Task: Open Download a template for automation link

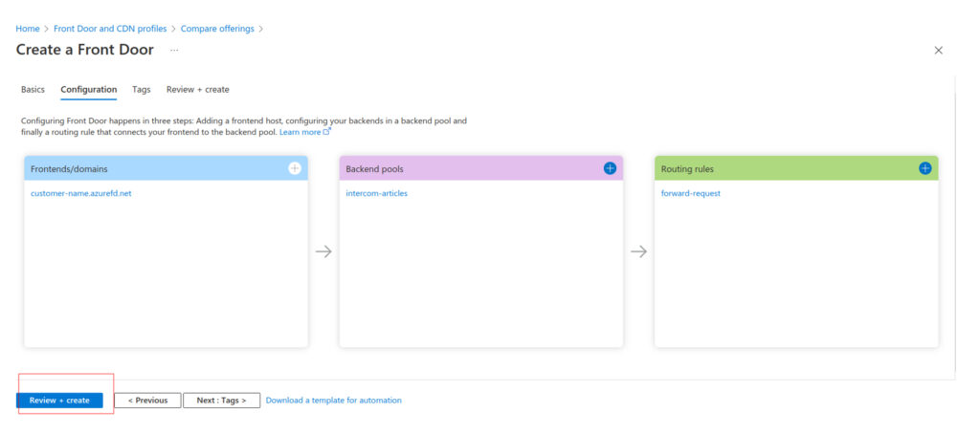Action: [x=334, y=400]
